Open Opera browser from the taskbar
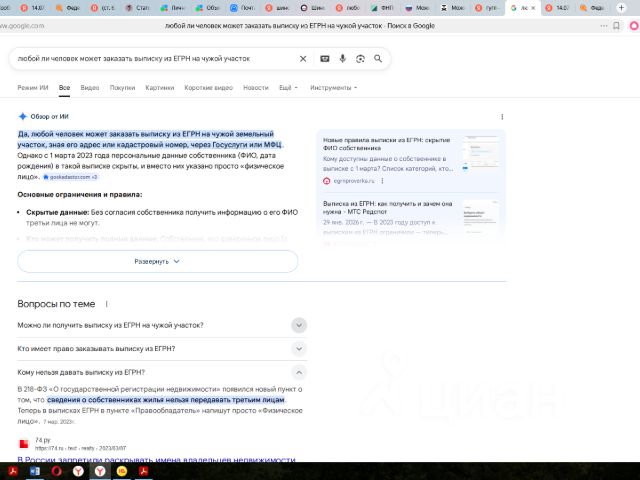Screen dimensions: 640x480 56,471
